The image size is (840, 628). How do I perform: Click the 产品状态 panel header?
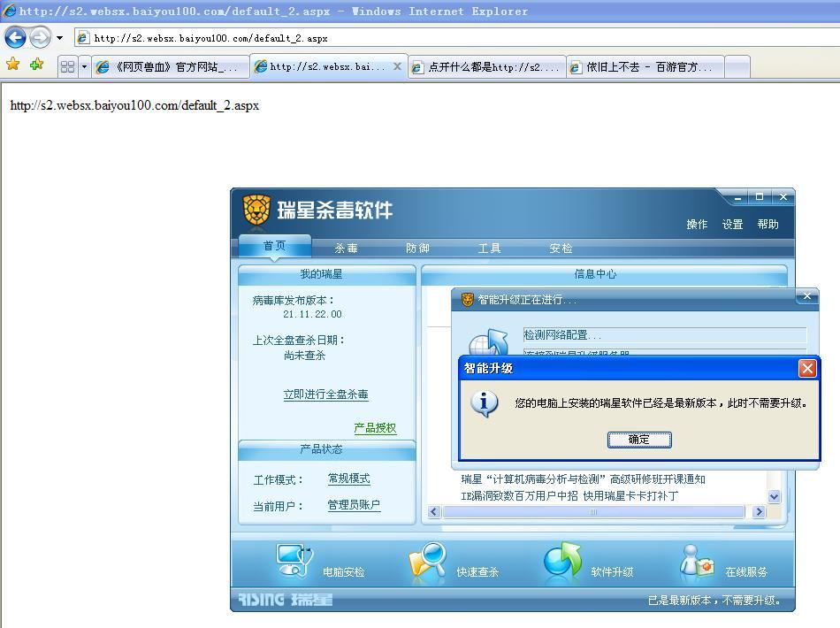[x=327, y=449]
